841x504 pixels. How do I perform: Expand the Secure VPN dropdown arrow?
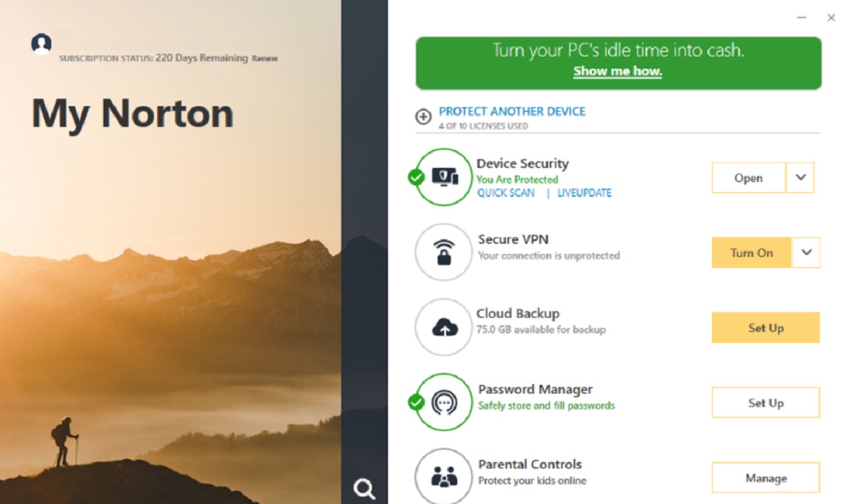tap(807, 253)
